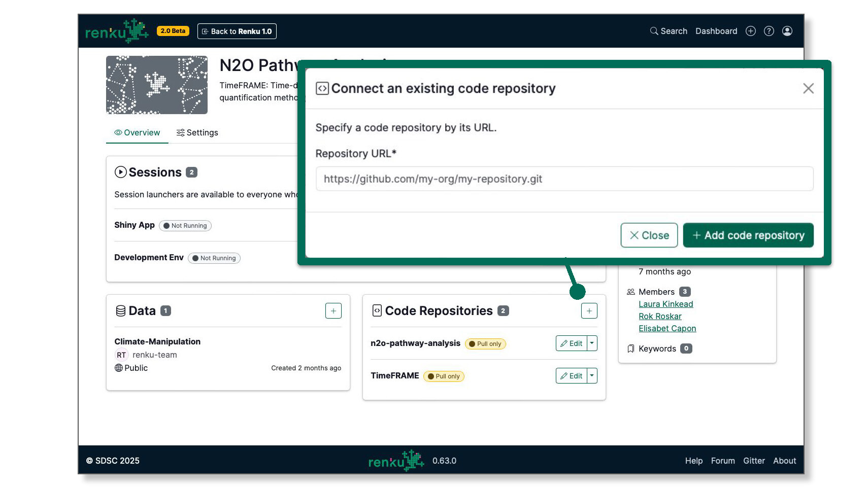Select the Overview tab
Viewport: 868px width, 488px height.
tap(137, 132)
